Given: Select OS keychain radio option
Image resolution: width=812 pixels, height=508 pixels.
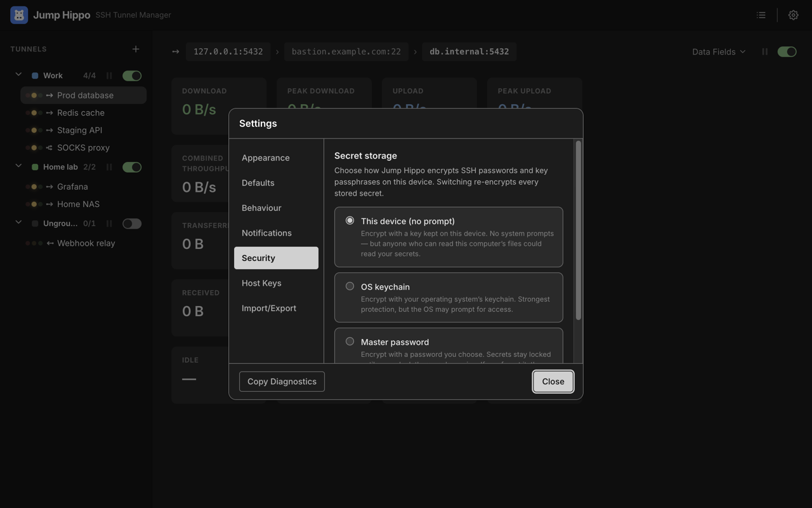Looking at the screenshot, I should [350, 286].
